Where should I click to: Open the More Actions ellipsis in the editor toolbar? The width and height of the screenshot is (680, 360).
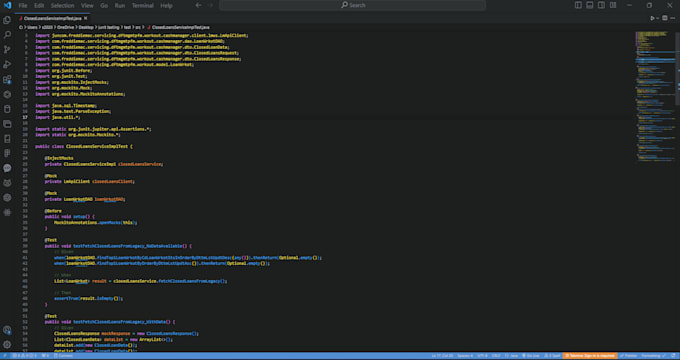click(673, 18)
